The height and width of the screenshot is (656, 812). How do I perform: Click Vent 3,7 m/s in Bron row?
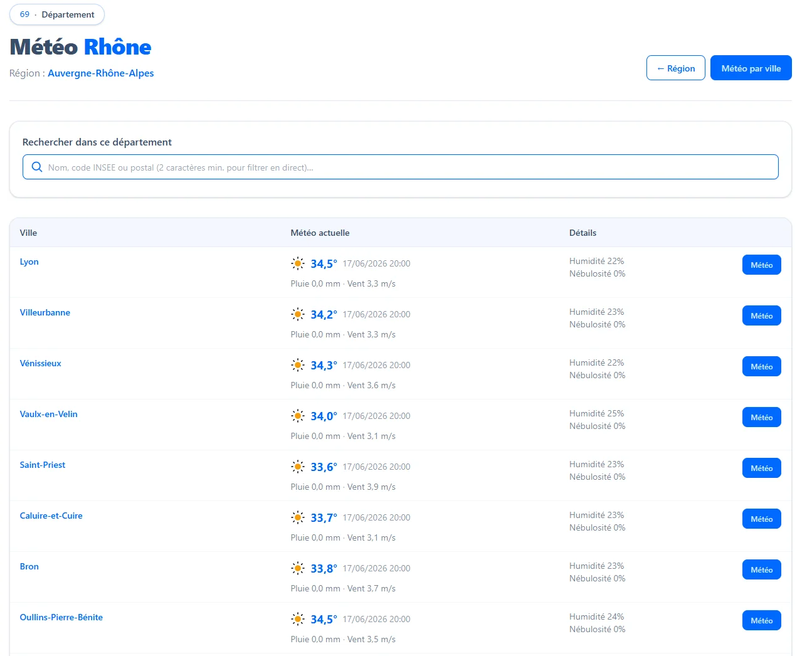coord(372,588)
